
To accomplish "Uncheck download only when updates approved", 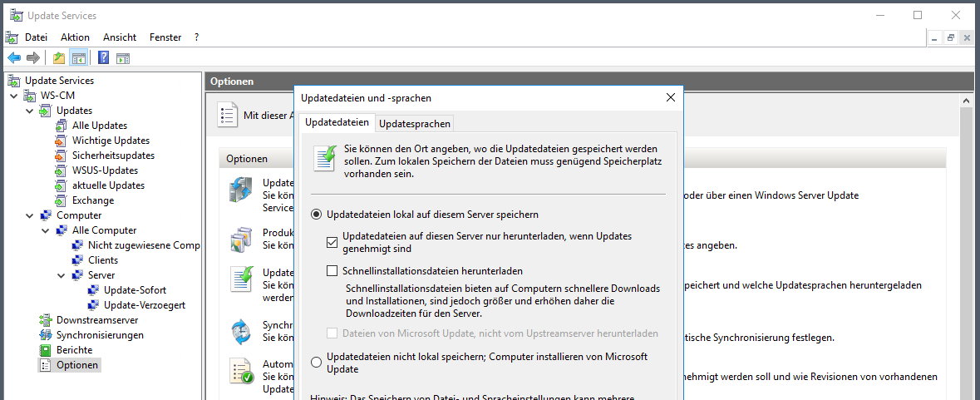I will pos(332,243).
